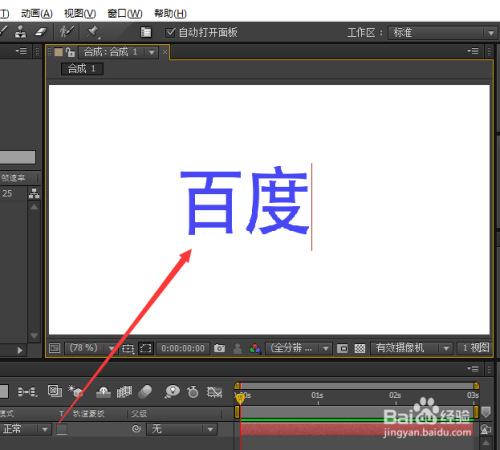Viewport: 500px width, 450px height.
Task: Click the yellow current time indicator
Action: tap(240, 398)
